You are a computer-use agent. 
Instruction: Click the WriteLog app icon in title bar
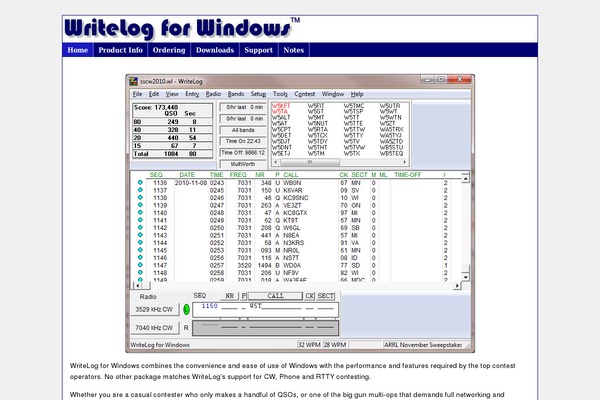point(133,81)
